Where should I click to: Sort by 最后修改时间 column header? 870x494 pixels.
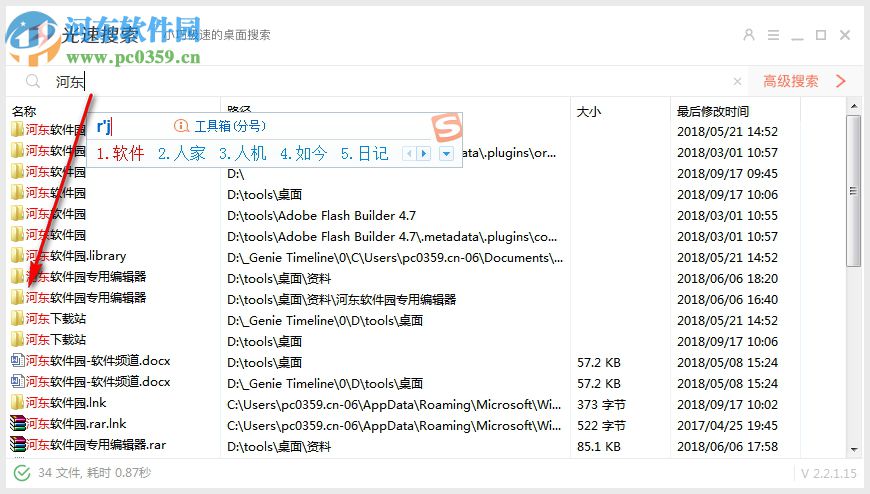pos(713,112)
